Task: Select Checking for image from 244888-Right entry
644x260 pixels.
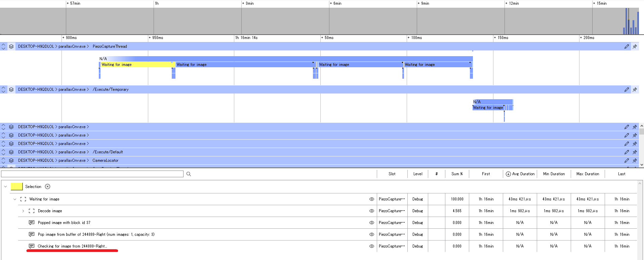Action: (72, 246)
